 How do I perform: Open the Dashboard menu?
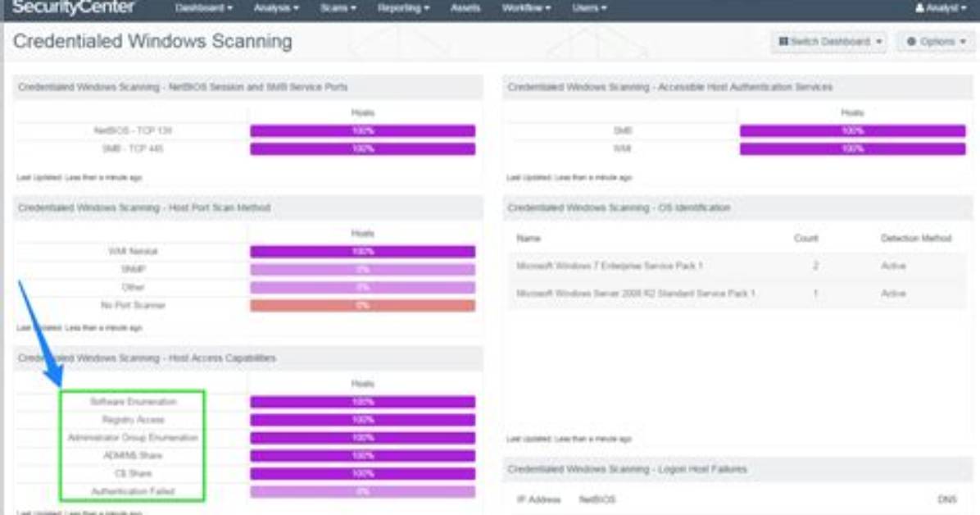(x=204, y=8)
